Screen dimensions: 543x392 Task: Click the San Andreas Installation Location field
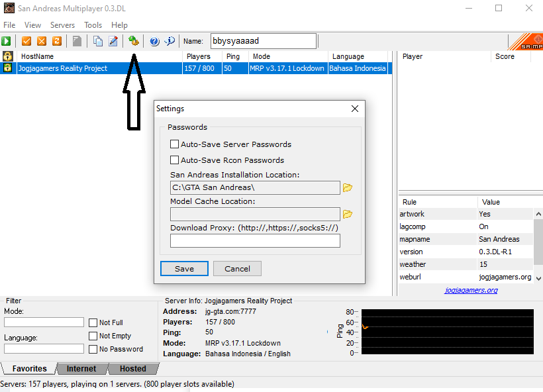click(255, 187)
